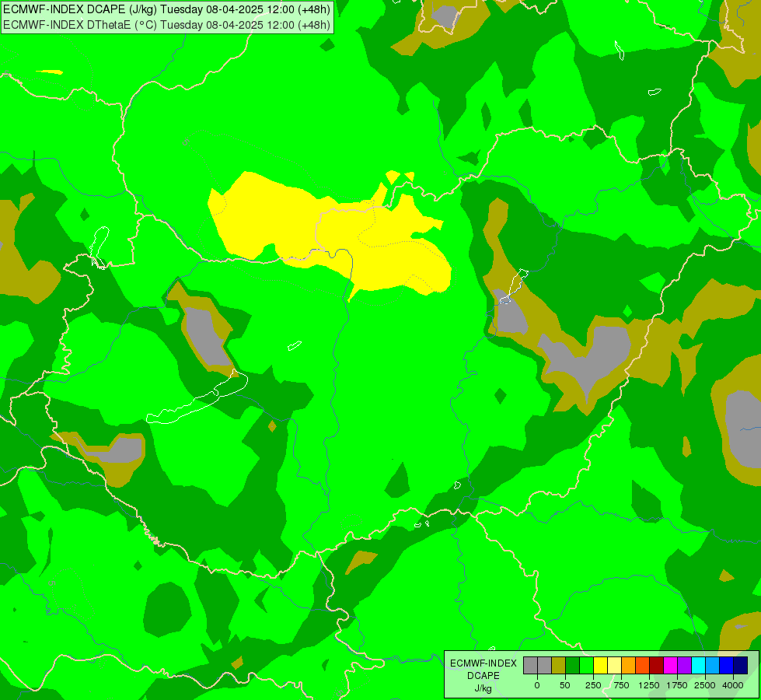Click the gray swatch right of the 0 tick
This screenshot has height=700, width=761.
(x=545, y=666)
